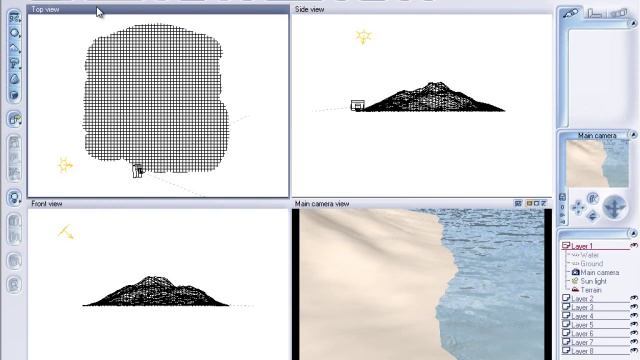The image size is (640, 360).
Task: Select the Plant creation tool
Action: pos(14,63)
